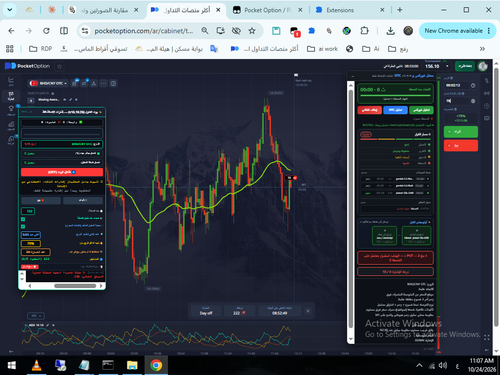Collapse the analysis panel with minus button

[x=353, y=77]
